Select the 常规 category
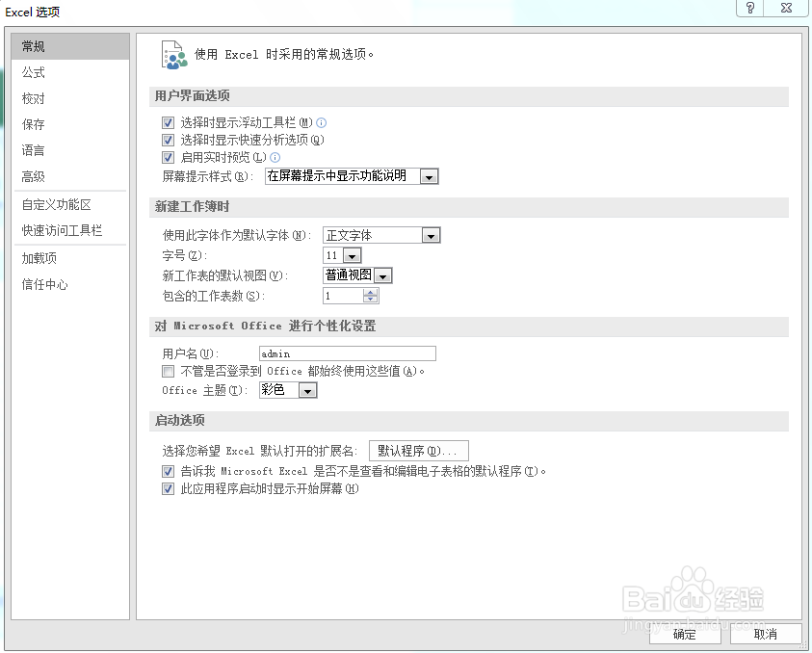 (70, 46)
